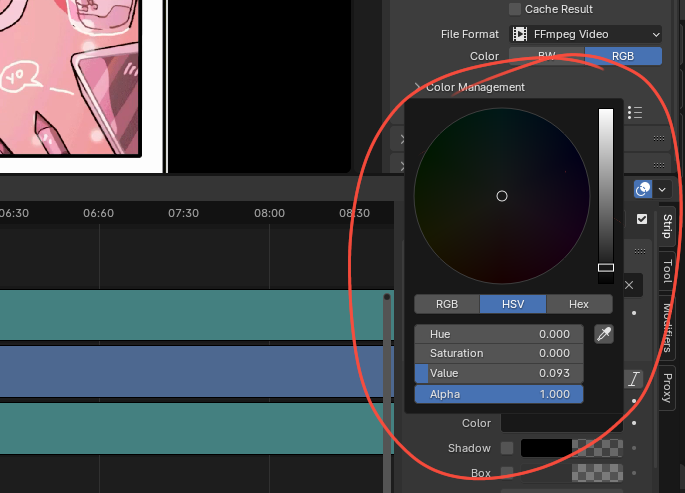Click the Box color swatch
The image size is (685, 493).
571,473
